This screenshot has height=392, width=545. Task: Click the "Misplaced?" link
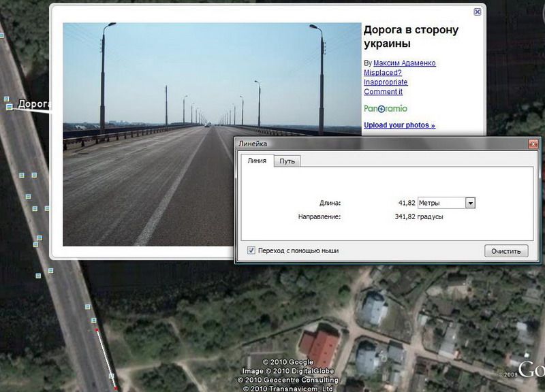[382, 73]
